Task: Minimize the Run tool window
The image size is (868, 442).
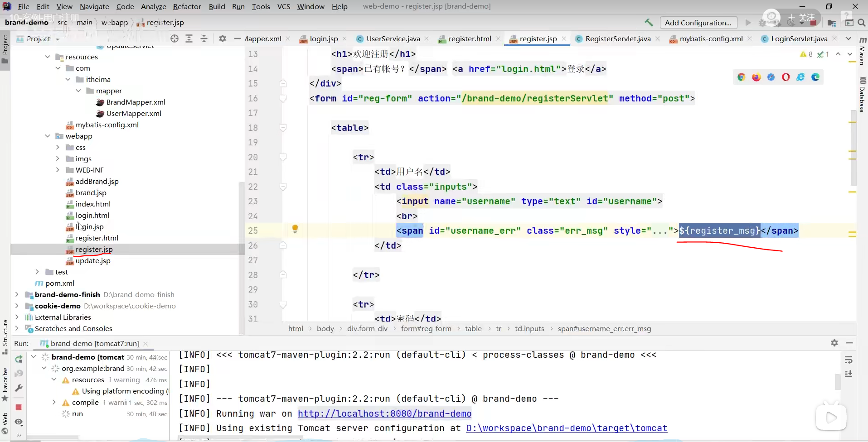Action: tap(849, 343)
